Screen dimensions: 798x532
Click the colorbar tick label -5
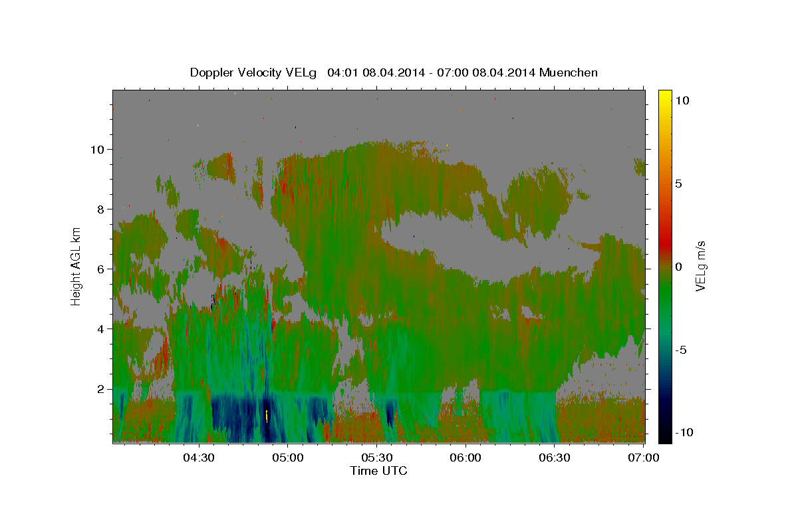681,350
